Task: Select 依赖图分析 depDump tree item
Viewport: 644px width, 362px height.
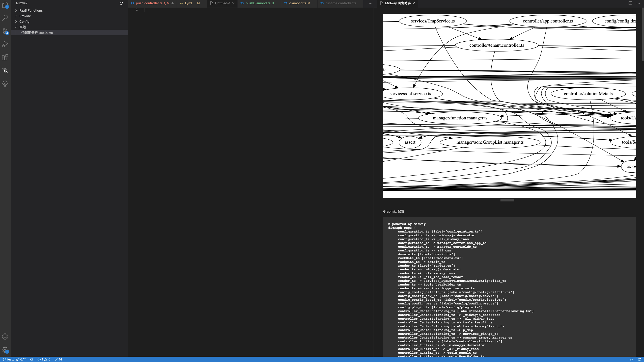Action: (x=37, y=33)
